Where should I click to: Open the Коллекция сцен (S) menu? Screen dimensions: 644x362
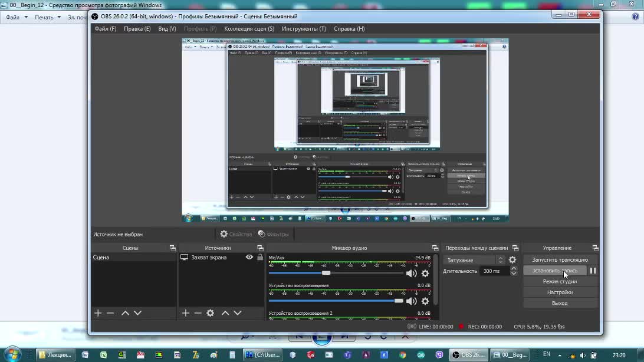[249, 29]
